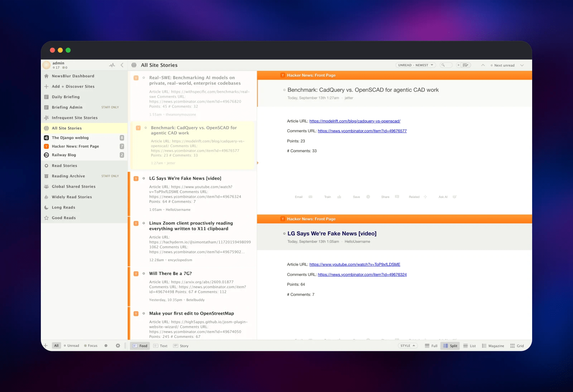Open Good Reads starred section
The width and height of the screenshot is (573, 392).
coord(84,218)
